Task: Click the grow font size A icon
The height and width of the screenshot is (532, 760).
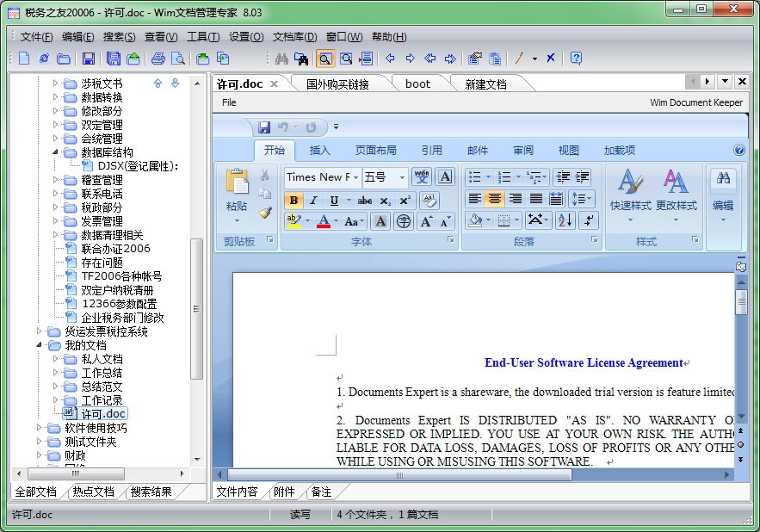Action: 426,221
